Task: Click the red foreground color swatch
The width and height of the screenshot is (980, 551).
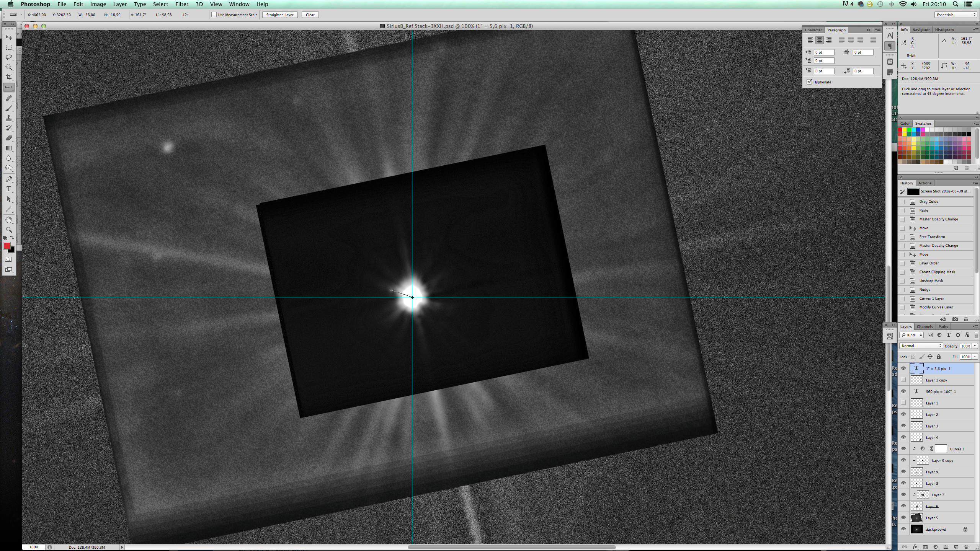Action: pyautogui.click(x=7, y=246)
